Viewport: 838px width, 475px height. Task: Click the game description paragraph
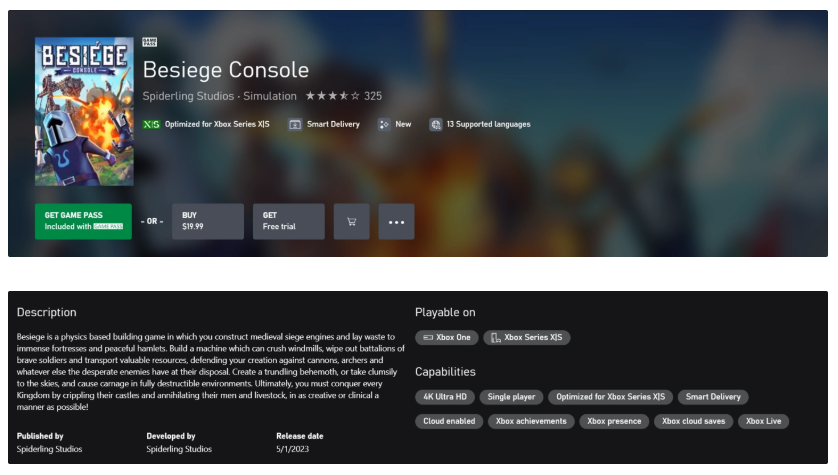(x=211, y=372)
